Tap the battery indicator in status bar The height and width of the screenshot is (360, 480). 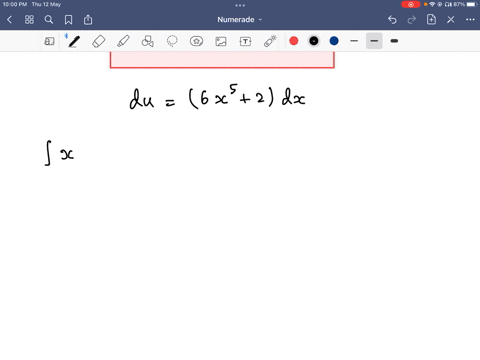click(472, 5)
